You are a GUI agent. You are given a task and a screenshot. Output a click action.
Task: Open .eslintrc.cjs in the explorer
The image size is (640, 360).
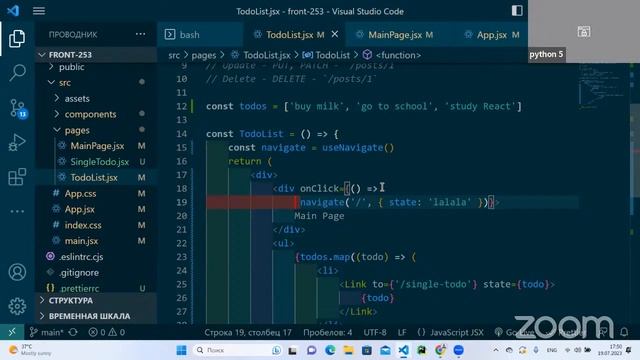click(x=81, y=257)
